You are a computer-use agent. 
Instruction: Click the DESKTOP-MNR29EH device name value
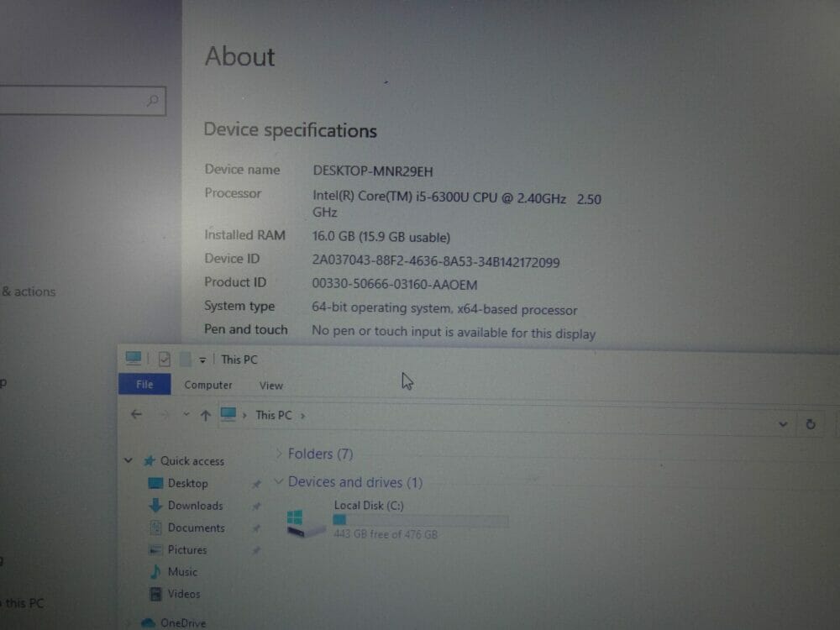coord(373,171)
